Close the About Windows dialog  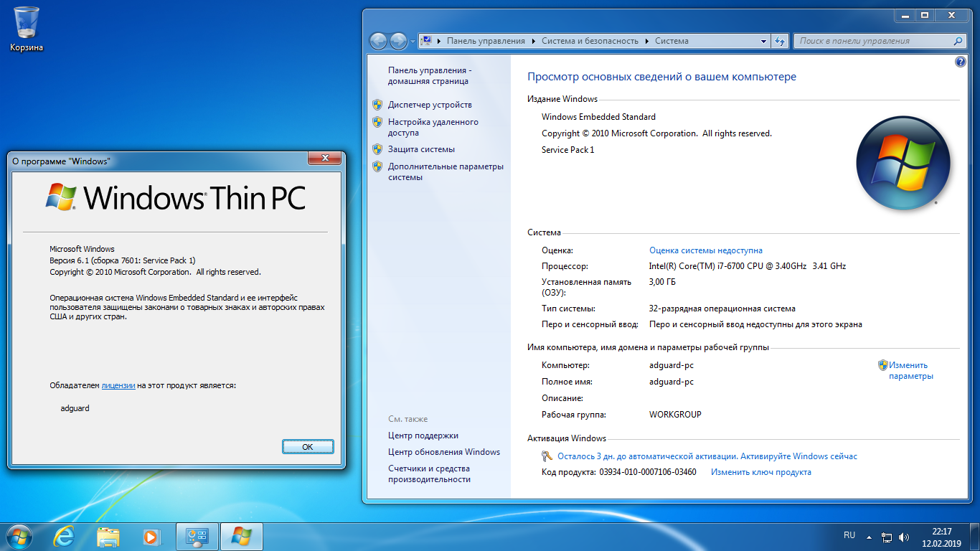click(x=324, y=158)
